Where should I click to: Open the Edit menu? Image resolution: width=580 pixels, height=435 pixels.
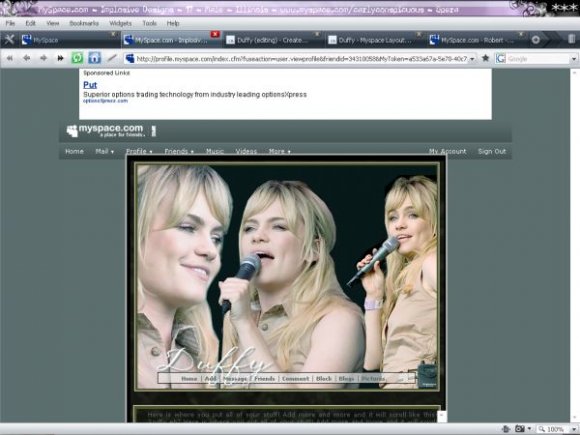(x=30, y=23)
